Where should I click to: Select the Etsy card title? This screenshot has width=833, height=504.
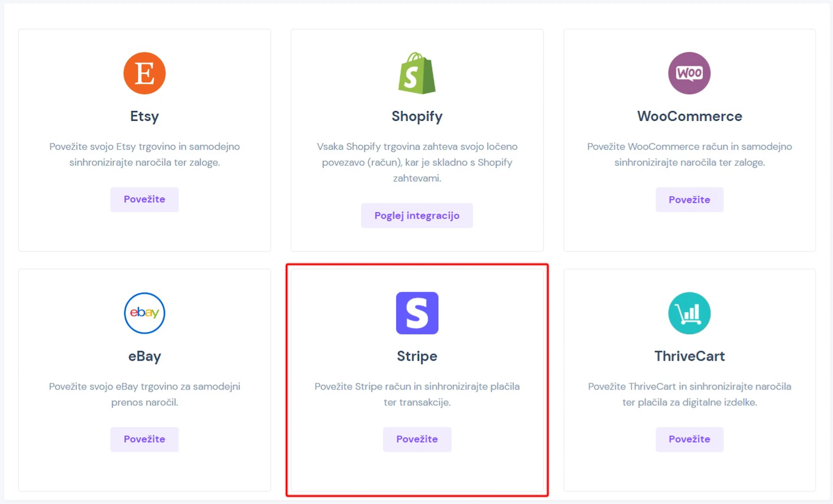tap(144, 116)
